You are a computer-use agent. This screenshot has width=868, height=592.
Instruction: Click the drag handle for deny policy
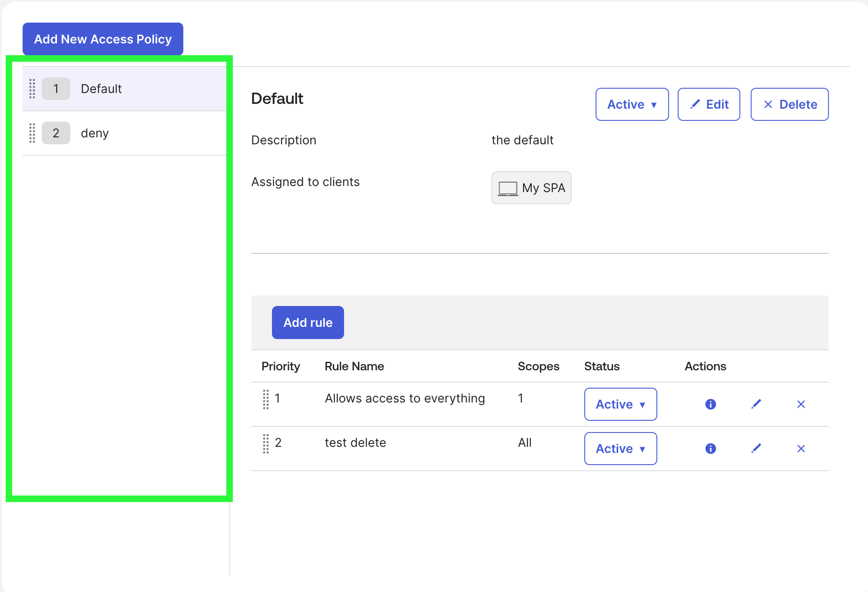coord(32,133)
